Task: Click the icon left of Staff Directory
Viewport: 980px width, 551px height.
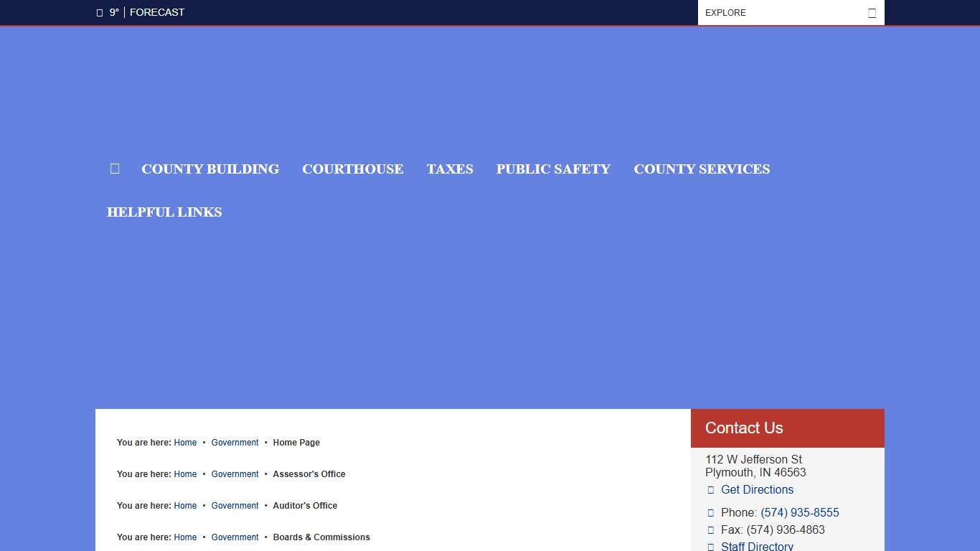Action: click(x=711, y=547)
